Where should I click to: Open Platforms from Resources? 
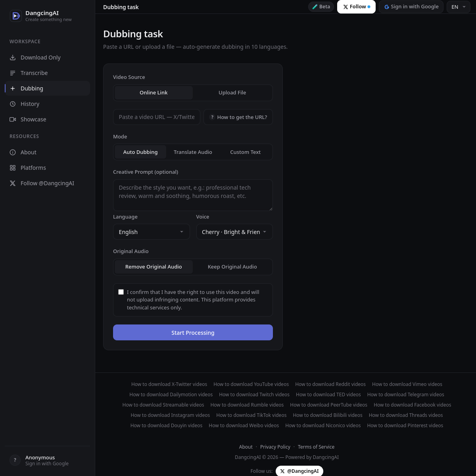click(x=48, y=168)
